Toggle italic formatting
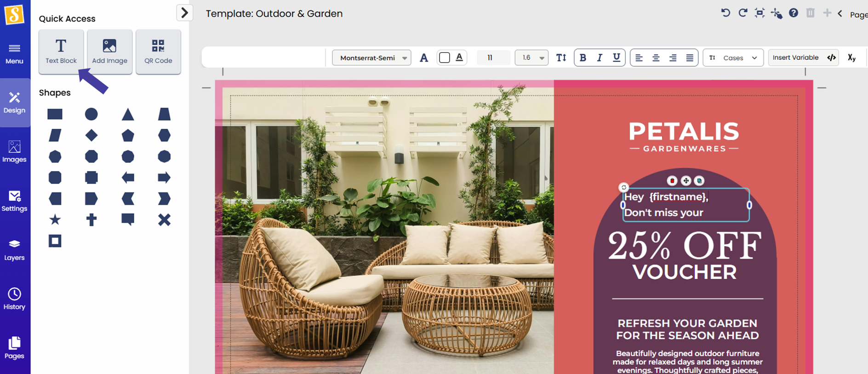Screen dimensions: 868x374 click(x=600, y=58)
